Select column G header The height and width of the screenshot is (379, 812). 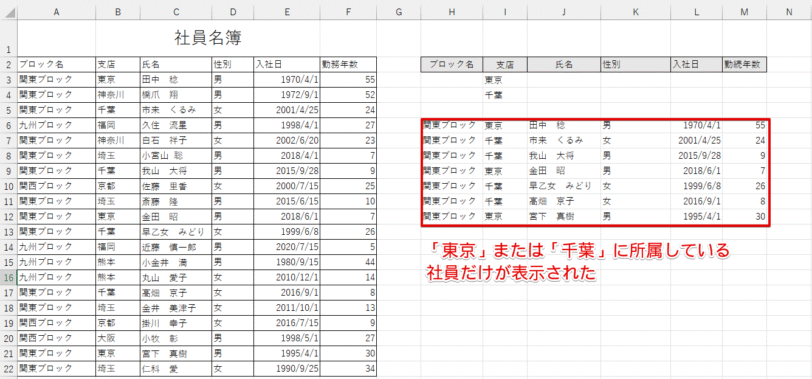pyautogui.click(x=398, y=12)
